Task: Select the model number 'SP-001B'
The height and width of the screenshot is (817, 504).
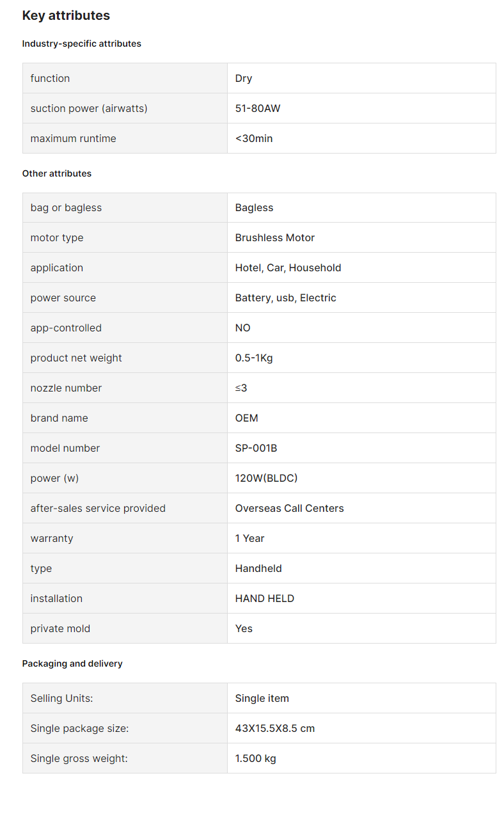Action: [x=256, y=448]
